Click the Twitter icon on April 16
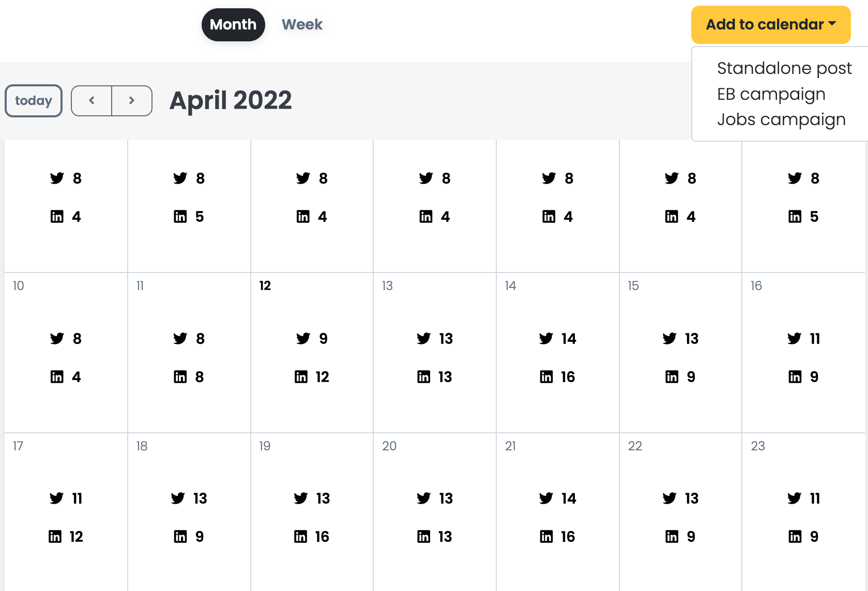This screenshot has width=868, height=591. pos(794,339)
